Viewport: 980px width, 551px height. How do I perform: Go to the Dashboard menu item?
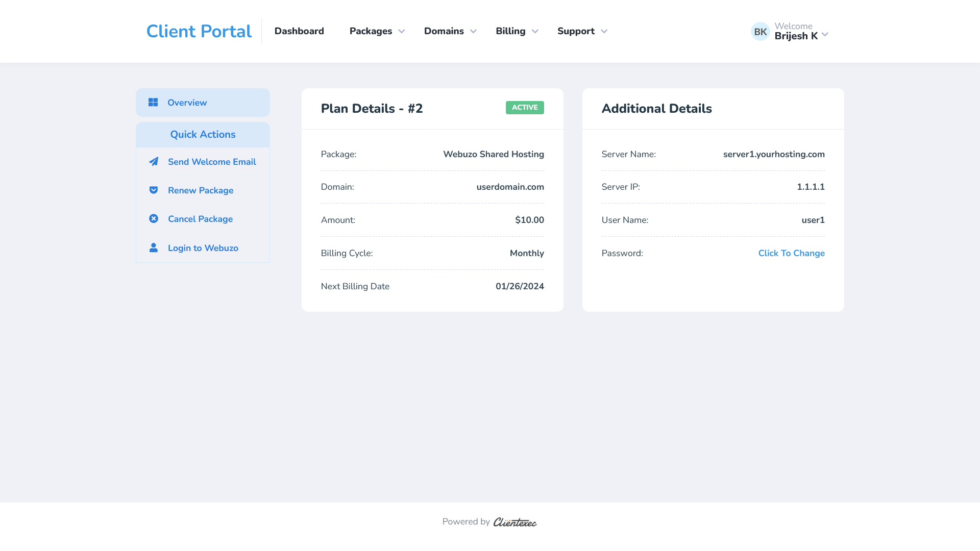click(299, 31)
